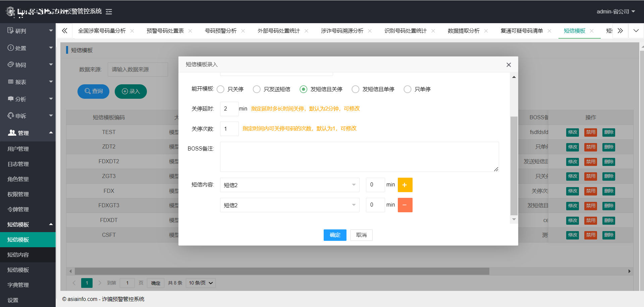Click 删除 in the CSFT row
Viewport: 644px width, 307px height.
click(x=609, y=235)
